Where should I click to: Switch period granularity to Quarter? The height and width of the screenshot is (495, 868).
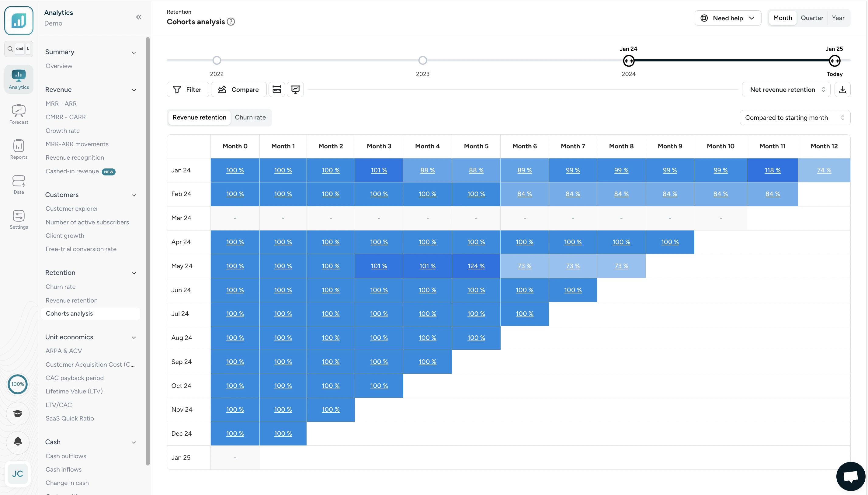pos(811,18)
